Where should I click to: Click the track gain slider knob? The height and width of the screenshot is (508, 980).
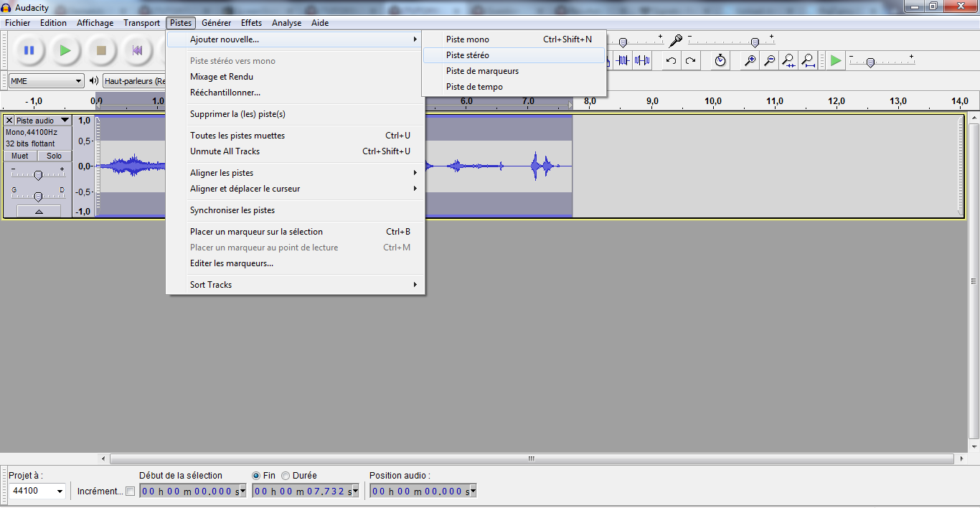point(38,175)
